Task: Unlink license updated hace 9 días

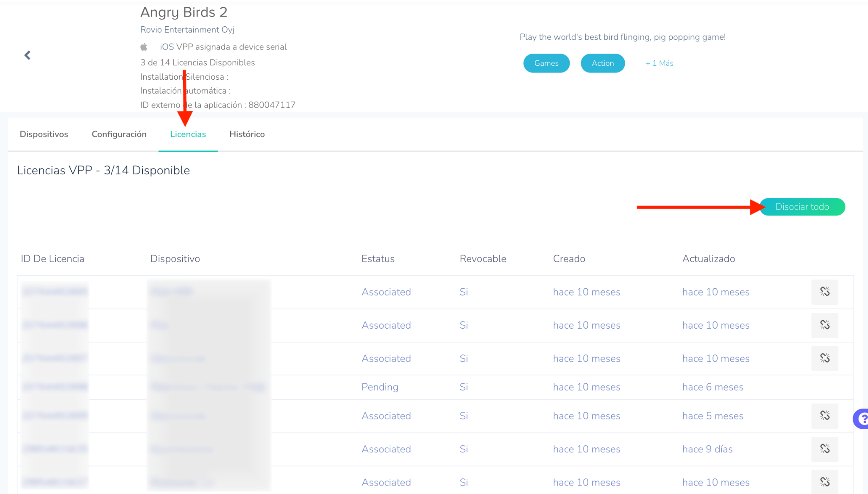Action: coord(824,449)
